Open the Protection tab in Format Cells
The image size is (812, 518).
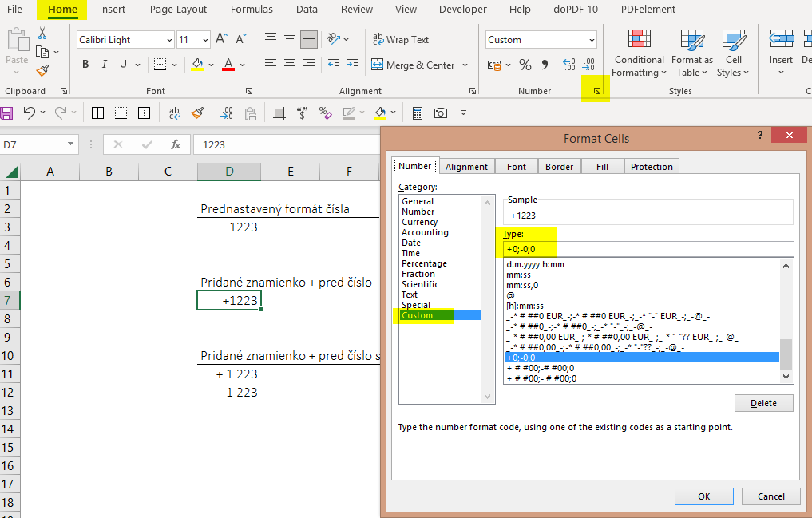pos(652,167)
